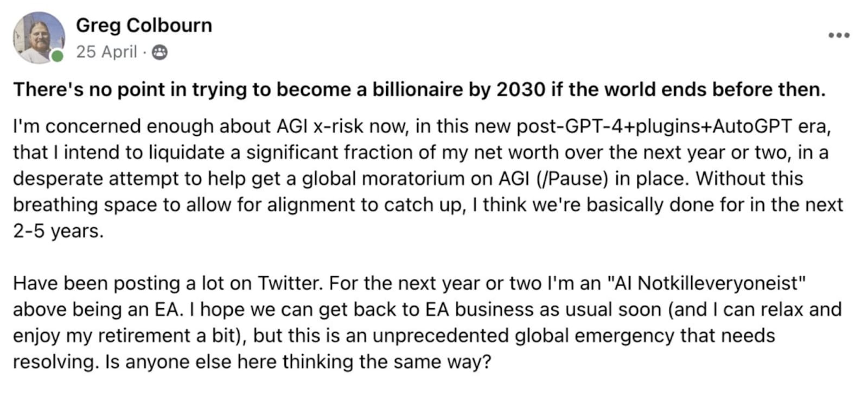Viewport: 868px width, 400px height.
Task: Click the "(/Pause)" text
Action: 575,179
